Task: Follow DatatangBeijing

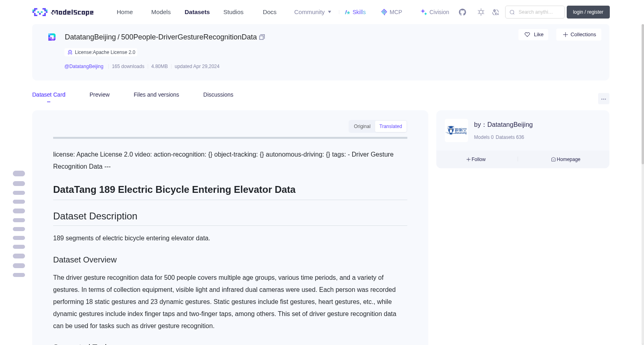Action: click(x=476, y=159)
